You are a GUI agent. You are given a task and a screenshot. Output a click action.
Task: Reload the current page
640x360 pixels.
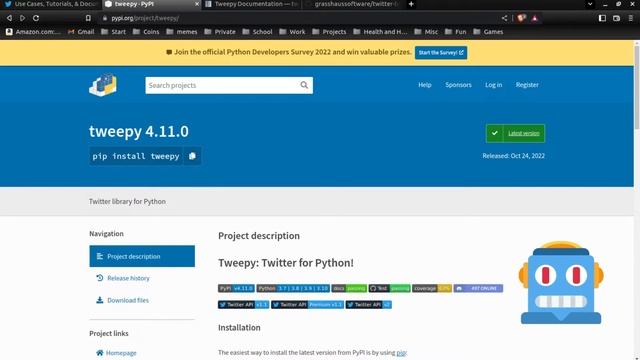[36, 18]
